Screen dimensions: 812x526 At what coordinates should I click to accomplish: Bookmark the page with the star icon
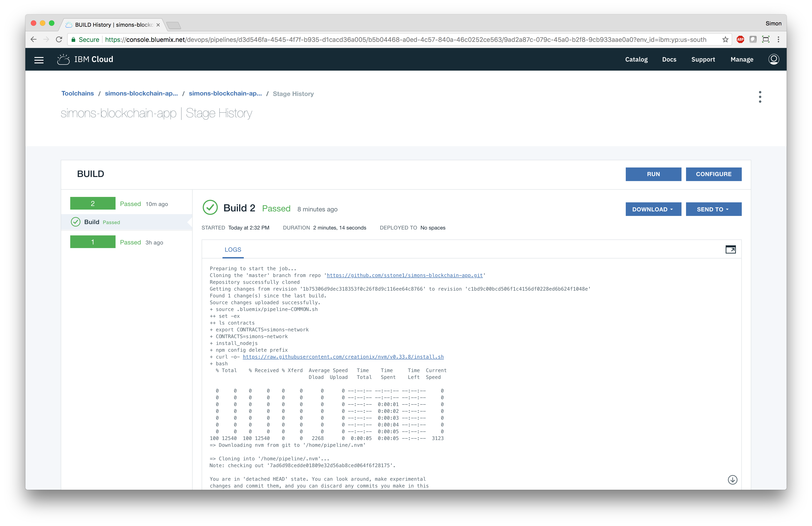(725, 40)
